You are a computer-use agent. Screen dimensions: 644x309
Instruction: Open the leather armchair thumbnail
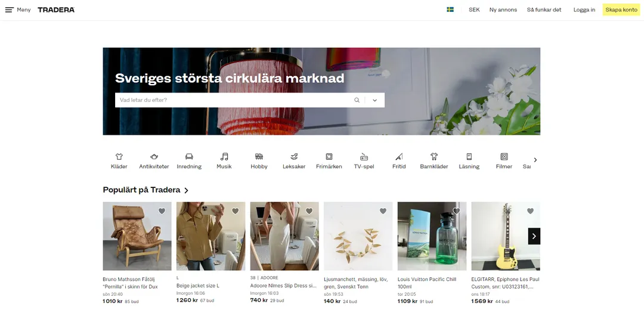[x=137, y=236]
